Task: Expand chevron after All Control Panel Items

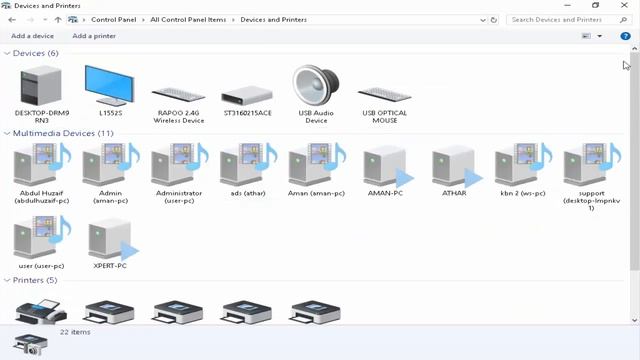Action: pos(233,20)
